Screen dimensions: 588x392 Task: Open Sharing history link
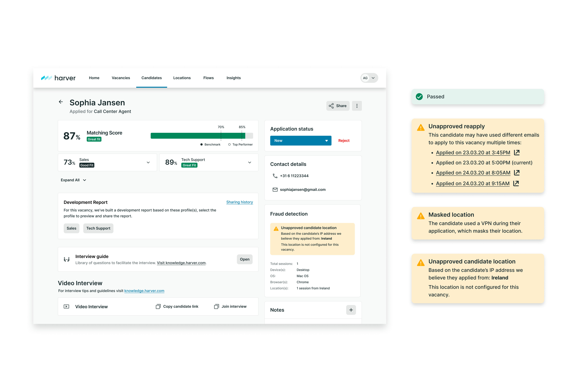pyautogui.click(x=239, y=202)
